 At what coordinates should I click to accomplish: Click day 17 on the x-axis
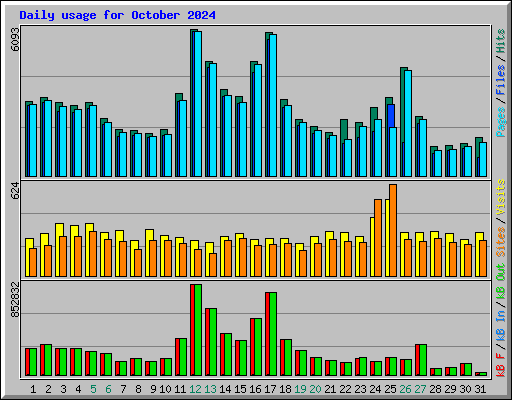[x=270, y=389]
